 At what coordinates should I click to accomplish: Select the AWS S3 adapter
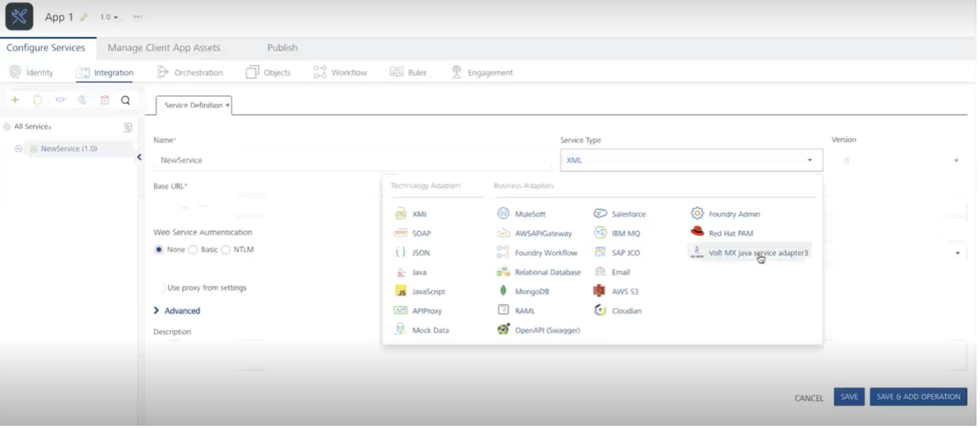point(615,291)
